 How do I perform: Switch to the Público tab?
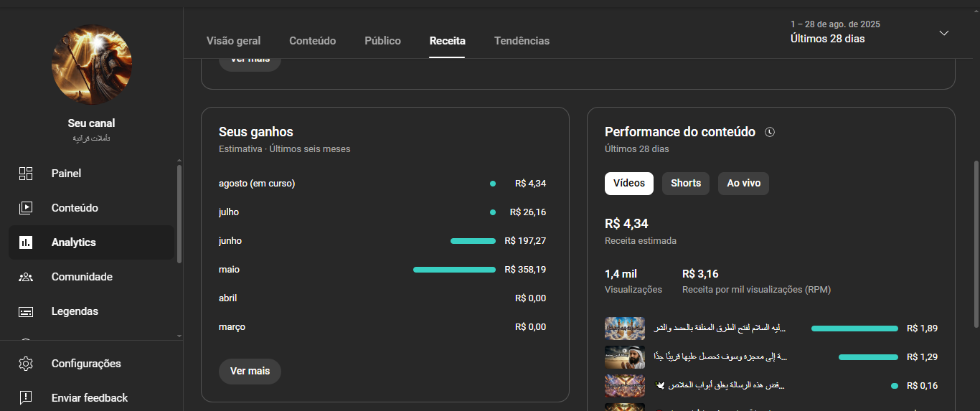(383, 41)
